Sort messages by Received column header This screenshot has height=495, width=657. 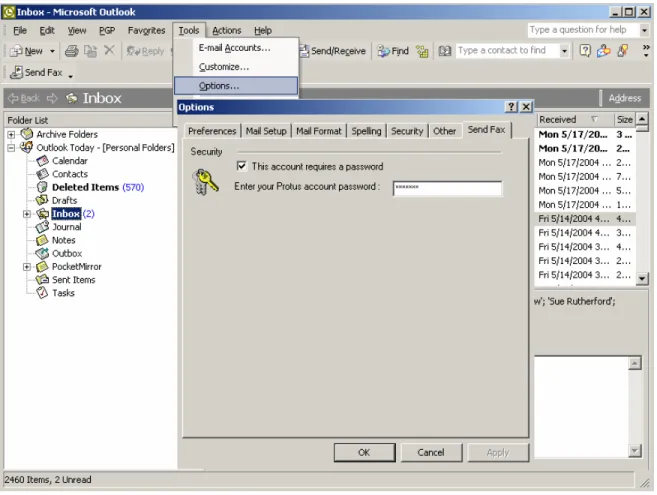[x=575, y=119]
